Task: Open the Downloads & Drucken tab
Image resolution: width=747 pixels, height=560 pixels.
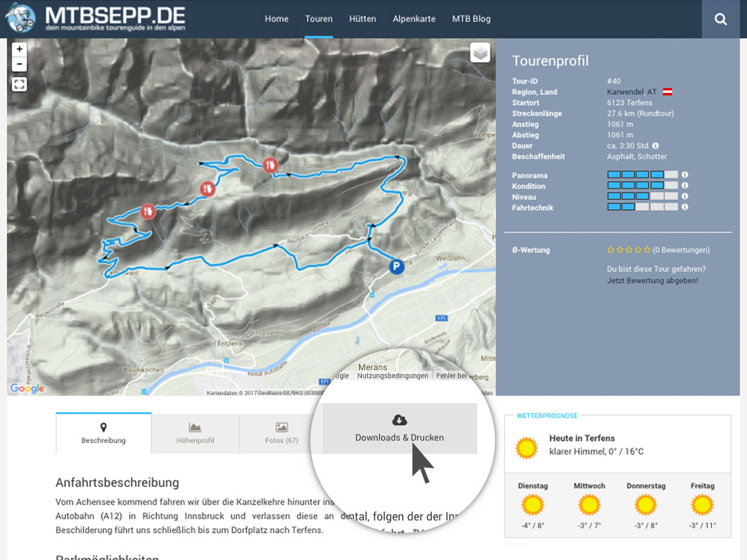Action: [x=399, y=429]
